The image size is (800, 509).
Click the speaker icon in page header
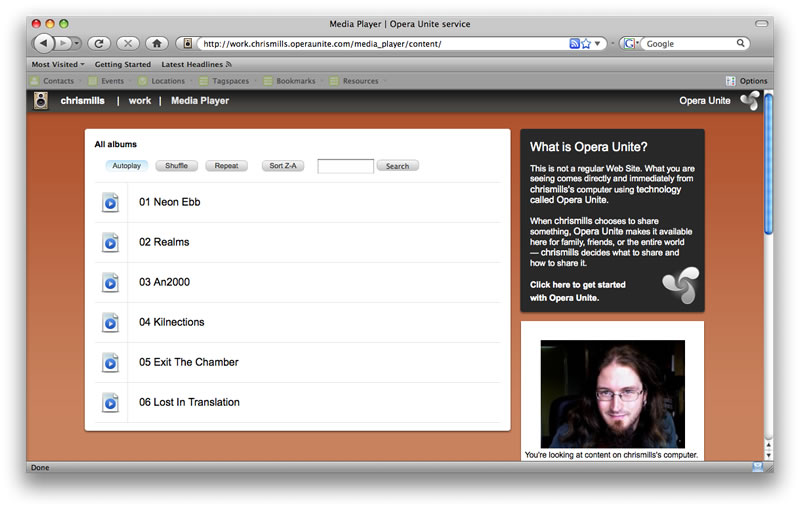tap(41, 101)
